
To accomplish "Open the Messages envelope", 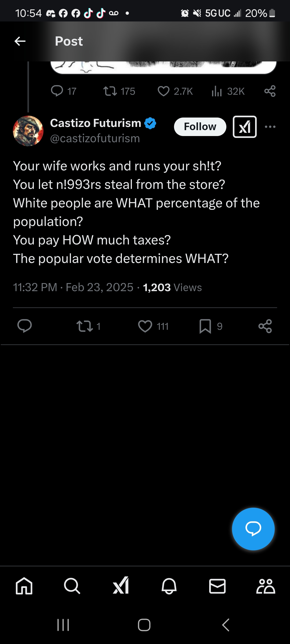I will point(217,586).
